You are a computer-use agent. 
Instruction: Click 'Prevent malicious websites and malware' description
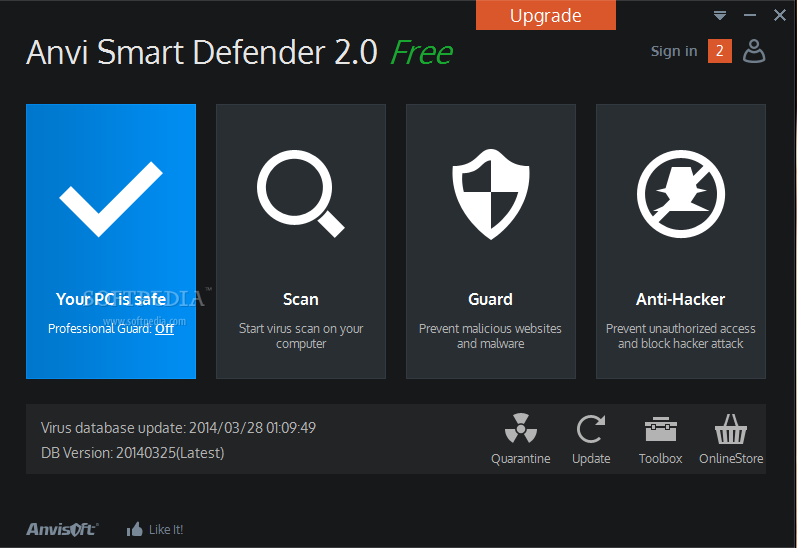491,336
